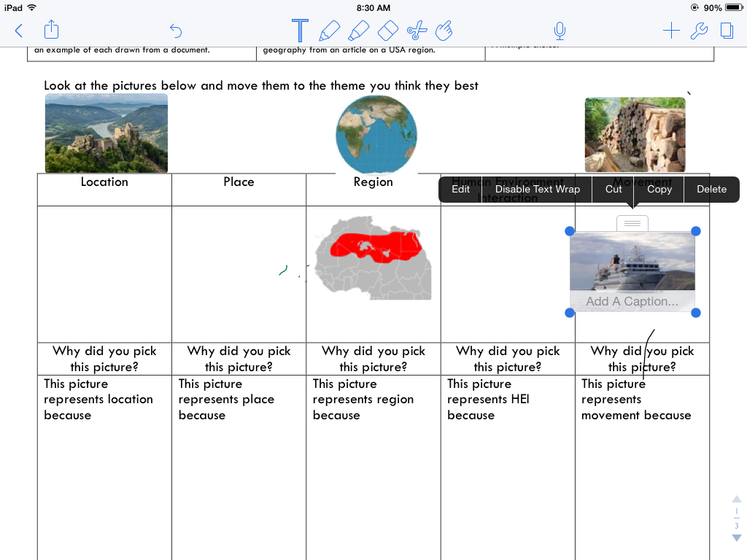Tap top-right resize handle of ship image
Viewport: 747px width, 560px height.
[695, 231]
